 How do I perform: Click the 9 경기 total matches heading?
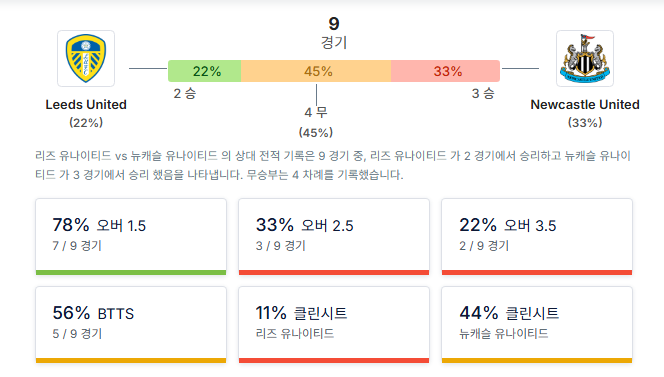coord(334,33)
